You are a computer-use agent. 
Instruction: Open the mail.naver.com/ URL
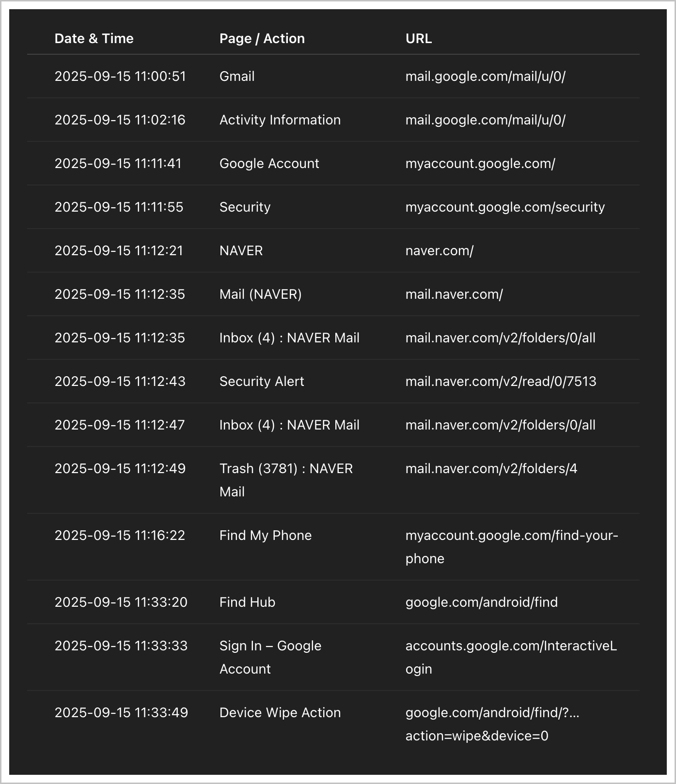pos(454,294)
